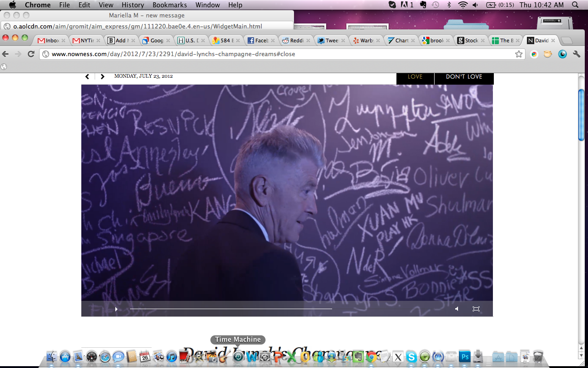The image size is (588, 368).
Task: Switch to the Inbox Gmail tab
Action: (x=49, y=40)
